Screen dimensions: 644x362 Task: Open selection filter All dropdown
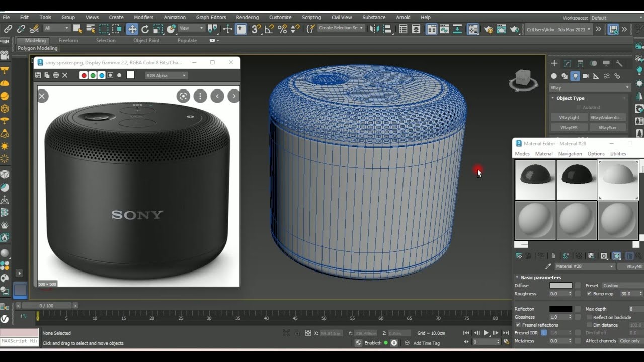point(56,28)
